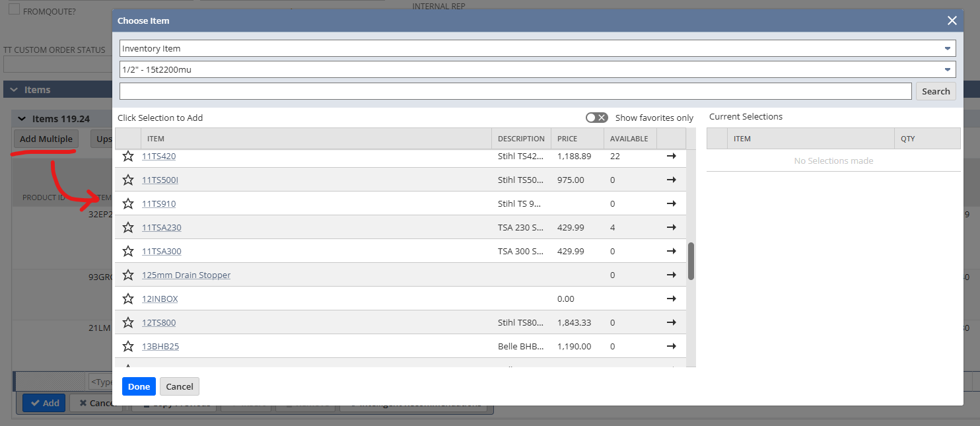Toggle Show favorites only switch
This screenshot has height=426, width=980.
click(x=596, y=118)
